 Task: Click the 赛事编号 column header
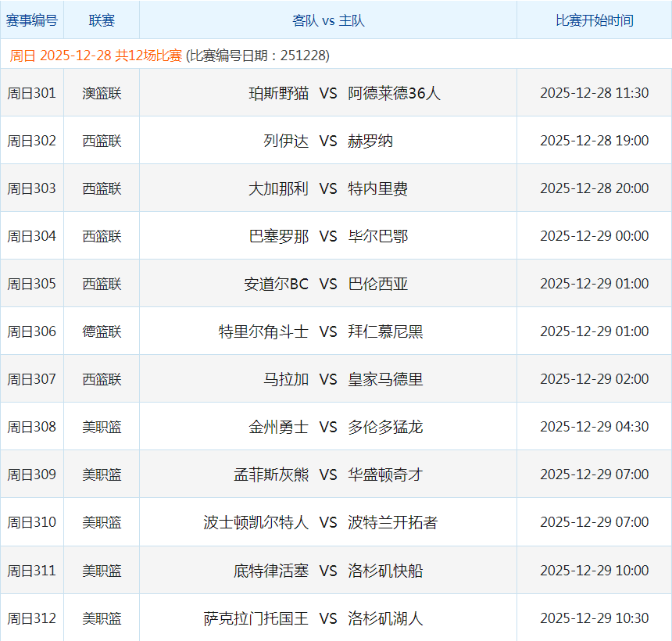click(x=32, y=20)
